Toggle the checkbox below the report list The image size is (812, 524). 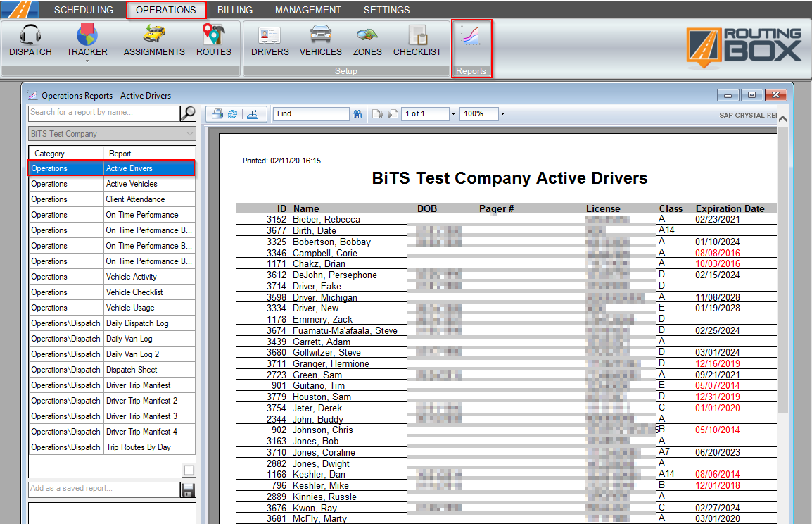coord(189,470)
